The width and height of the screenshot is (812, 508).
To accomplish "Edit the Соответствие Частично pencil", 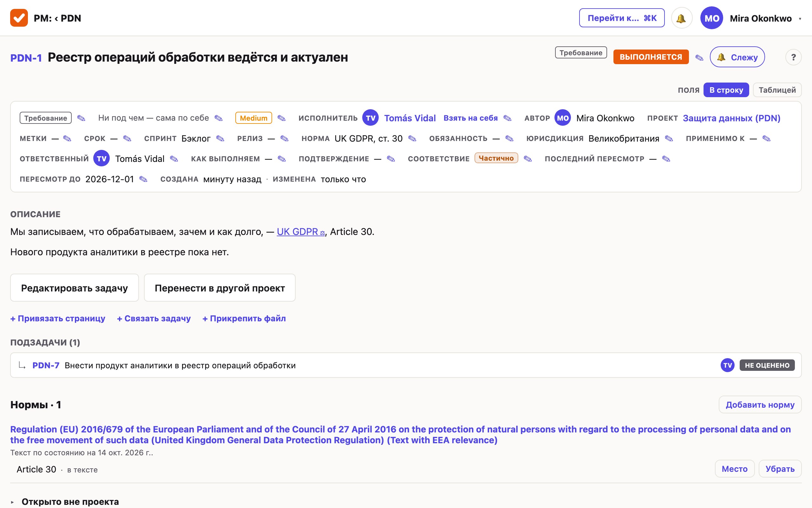I will [528, 158].
